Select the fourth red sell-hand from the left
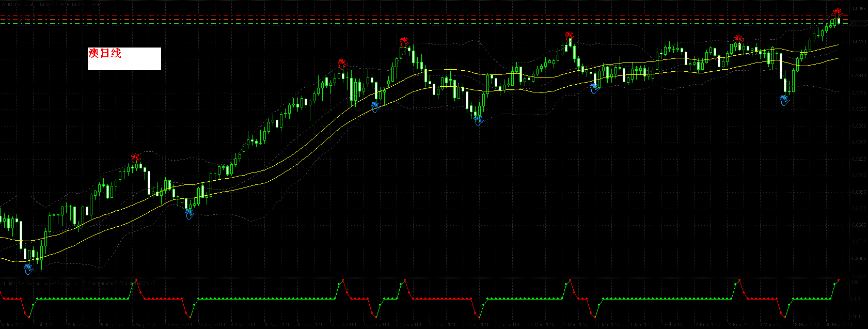This screenshot has width=868, height=329. click(570, 36)
